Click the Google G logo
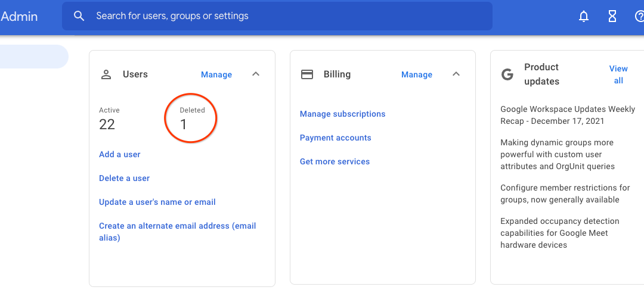This screenshot has width=644, height=290. point(507,74)
